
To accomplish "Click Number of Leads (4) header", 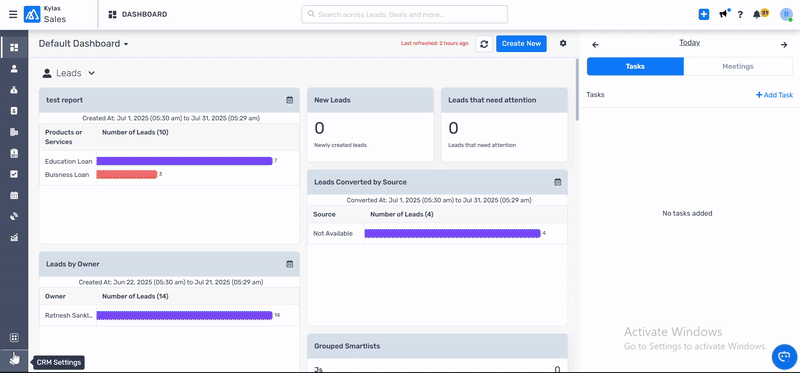I will point(402,214).
